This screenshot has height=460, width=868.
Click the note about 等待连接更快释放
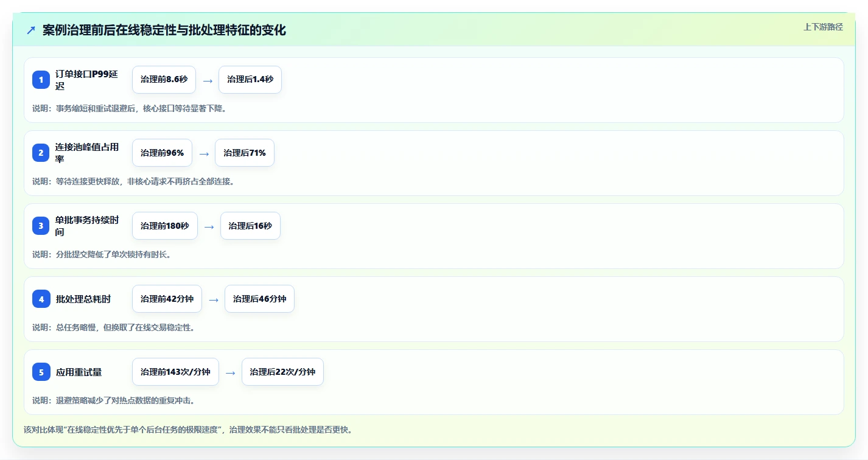pos(133,181)
